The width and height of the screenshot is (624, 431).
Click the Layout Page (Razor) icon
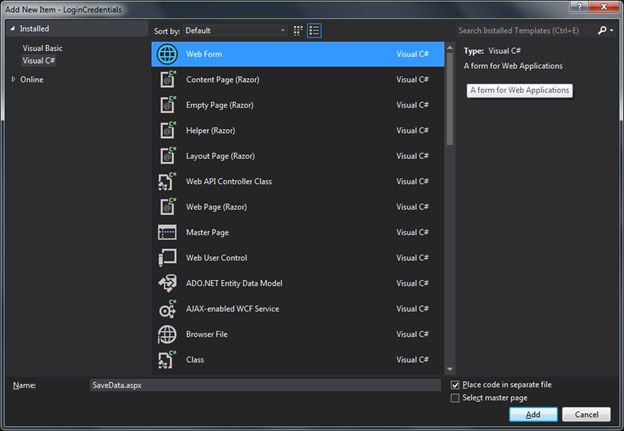(168, 156)
